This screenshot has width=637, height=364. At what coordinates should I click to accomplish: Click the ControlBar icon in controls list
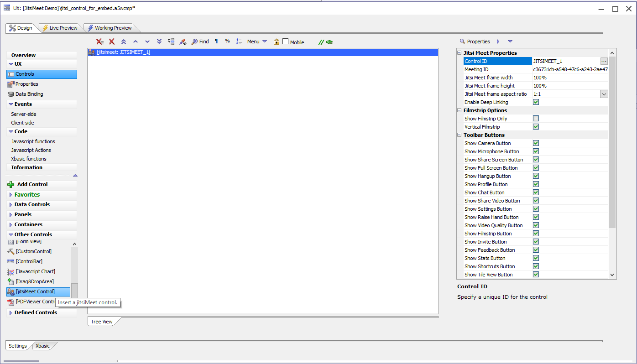(11, 261)
